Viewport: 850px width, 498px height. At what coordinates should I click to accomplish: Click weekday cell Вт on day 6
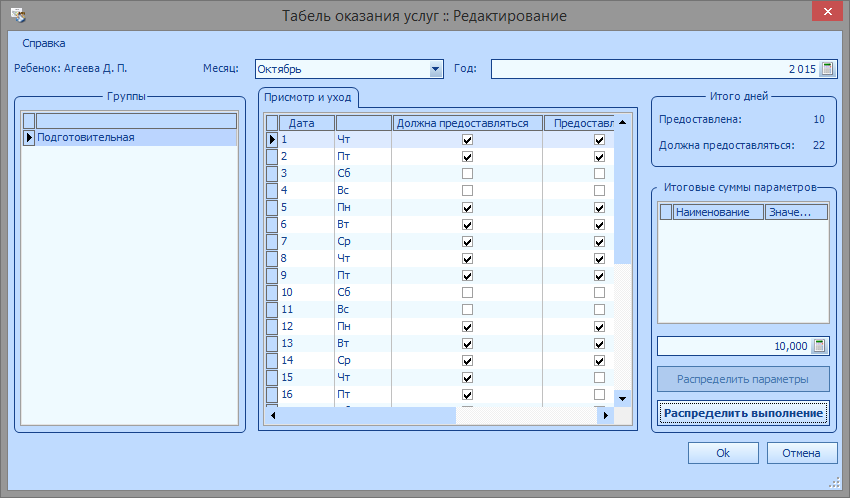point(363,224)
